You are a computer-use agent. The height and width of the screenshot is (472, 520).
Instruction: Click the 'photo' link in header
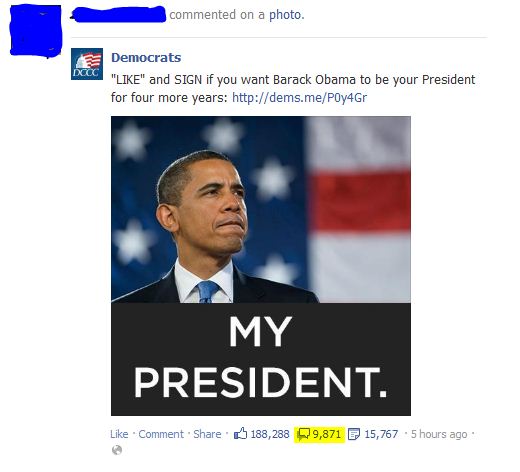click(x=287, y=15)
